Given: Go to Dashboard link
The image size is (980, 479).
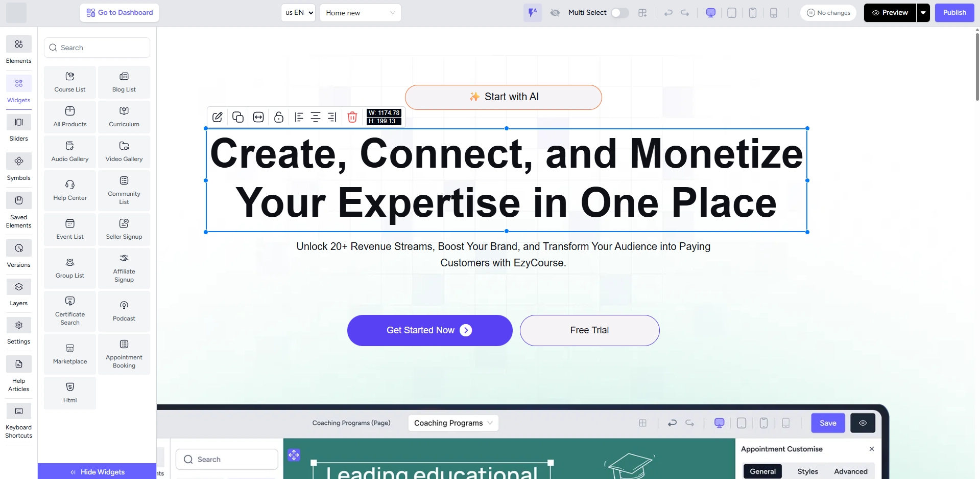Looking at the screenshot, I should click(119, 13).
